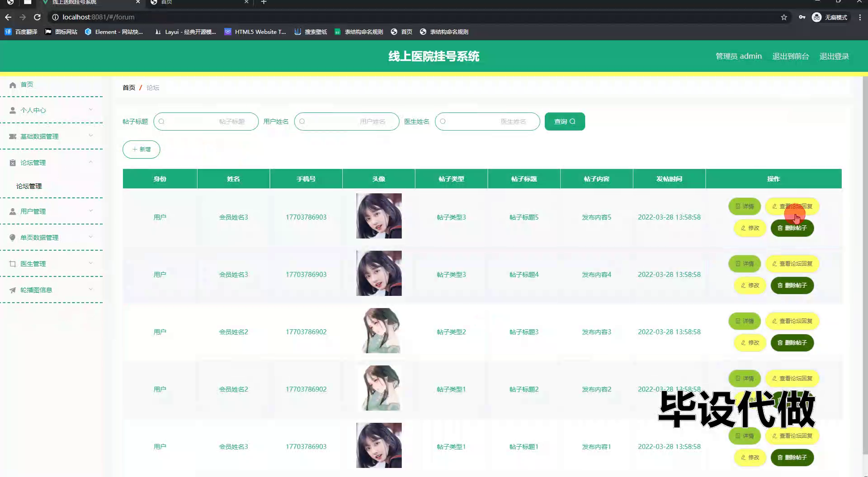Click 查看论坛回复 for post 帖子标题4
868x477 pixels.
(x=792, y=264)
